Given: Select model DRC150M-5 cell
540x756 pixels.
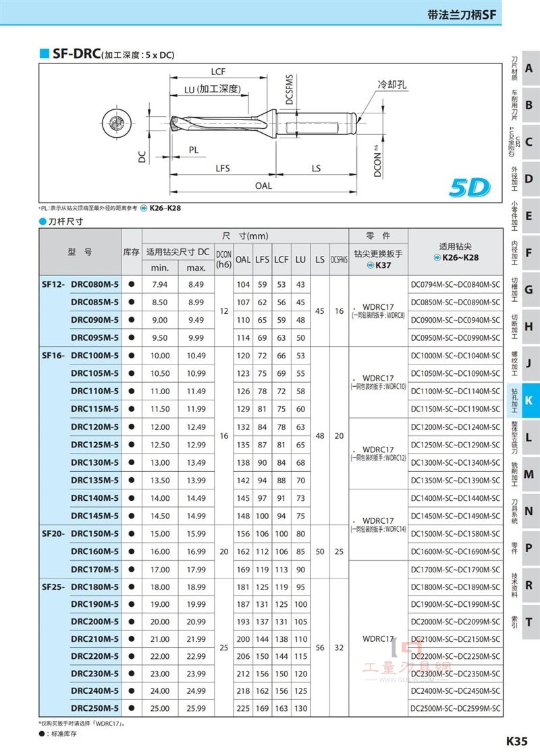Looking at the screenshot, I should [95, 534].
